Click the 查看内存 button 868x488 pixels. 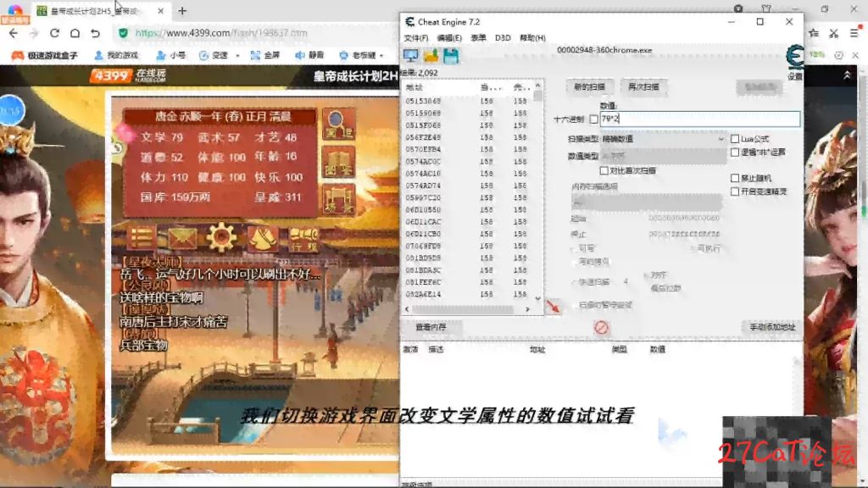431,328
